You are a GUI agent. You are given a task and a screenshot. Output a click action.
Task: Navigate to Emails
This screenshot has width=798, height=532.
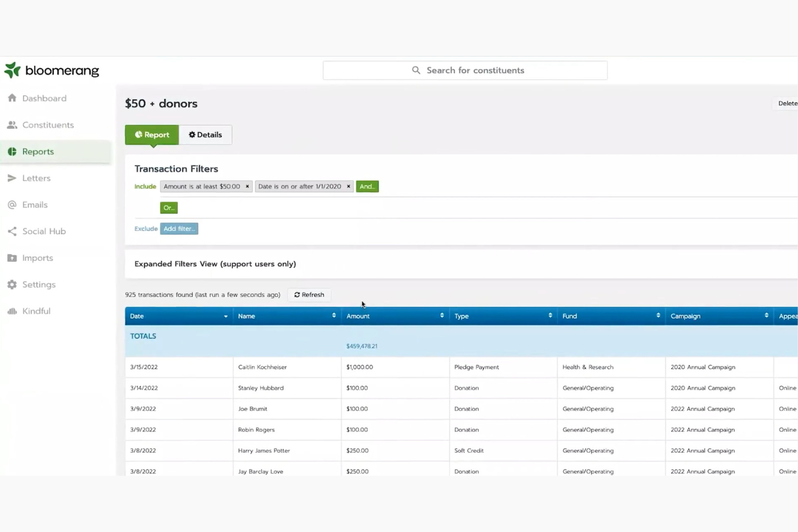tap(35, 205)
